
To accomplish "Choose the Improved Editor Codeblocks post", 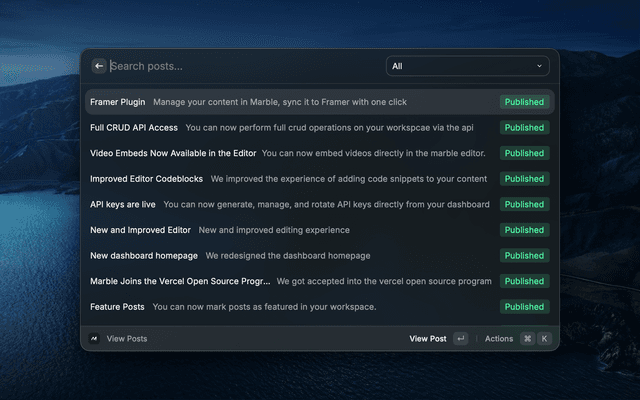I will (x=146, y=179).
